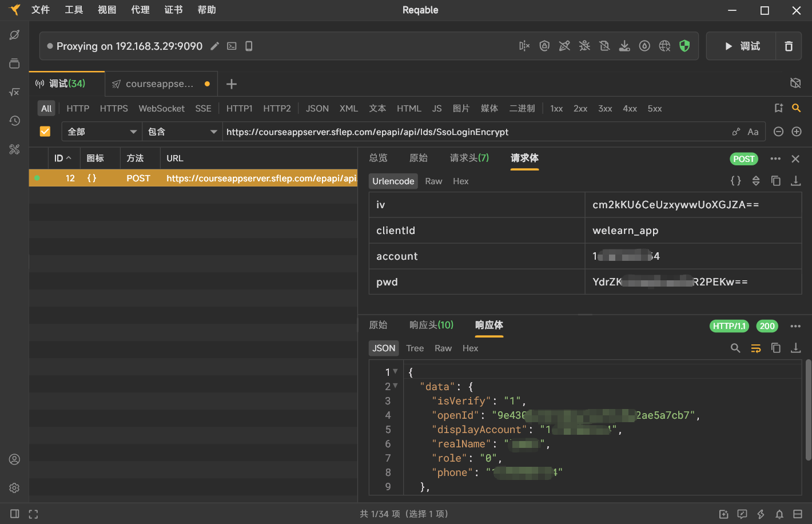Toggle word wrap in response body
This screenshot has width=812, height=524.
[x=756, y=348]
